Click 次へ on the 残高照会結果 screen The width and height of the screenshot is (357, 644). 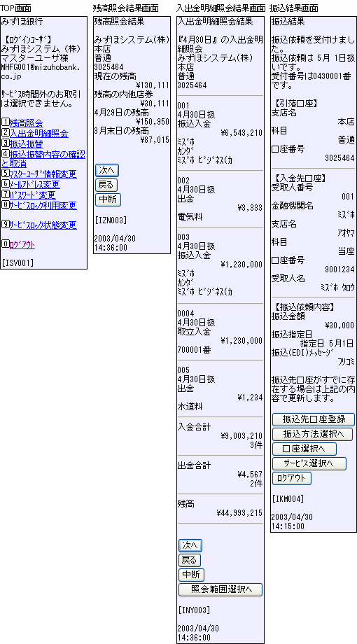(x=107, y=170)
